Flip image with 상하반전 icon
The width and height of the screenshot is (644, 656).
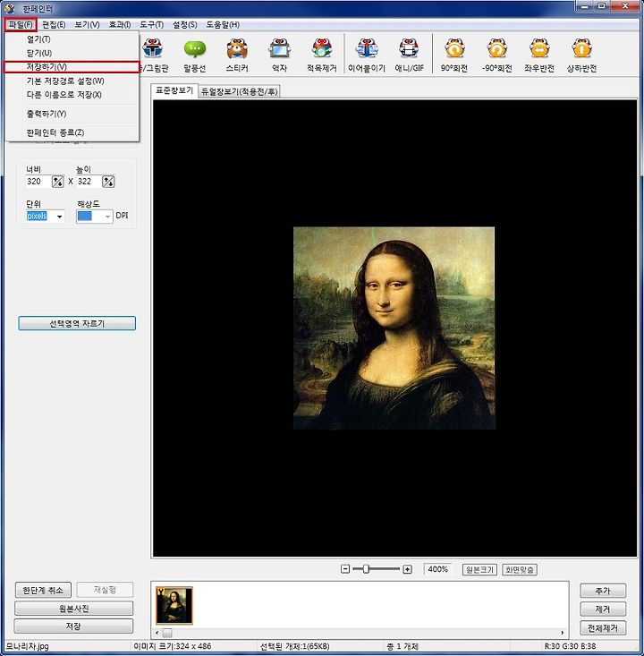point(581,55)
